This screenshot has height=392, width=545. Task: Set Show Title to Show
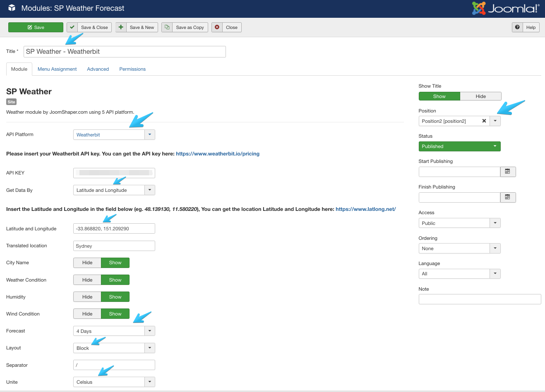pyautogui.click(x=439, y=96)
